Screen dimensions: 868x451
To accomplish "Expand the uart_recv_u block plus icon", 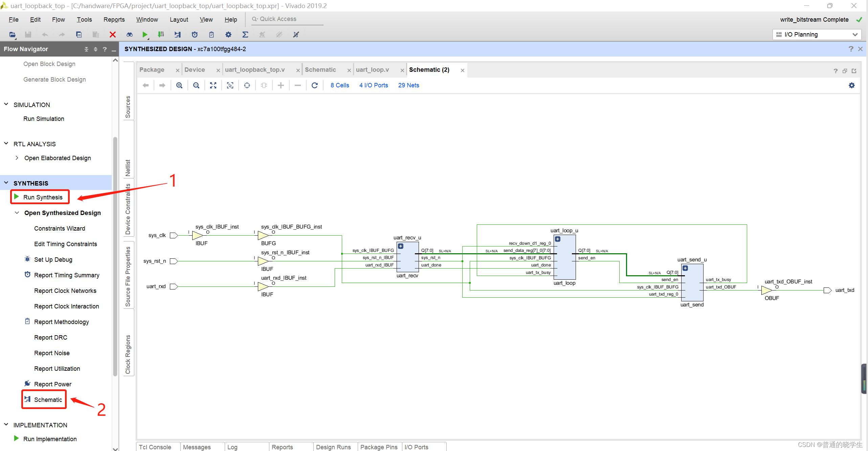I will pos(401,246).
